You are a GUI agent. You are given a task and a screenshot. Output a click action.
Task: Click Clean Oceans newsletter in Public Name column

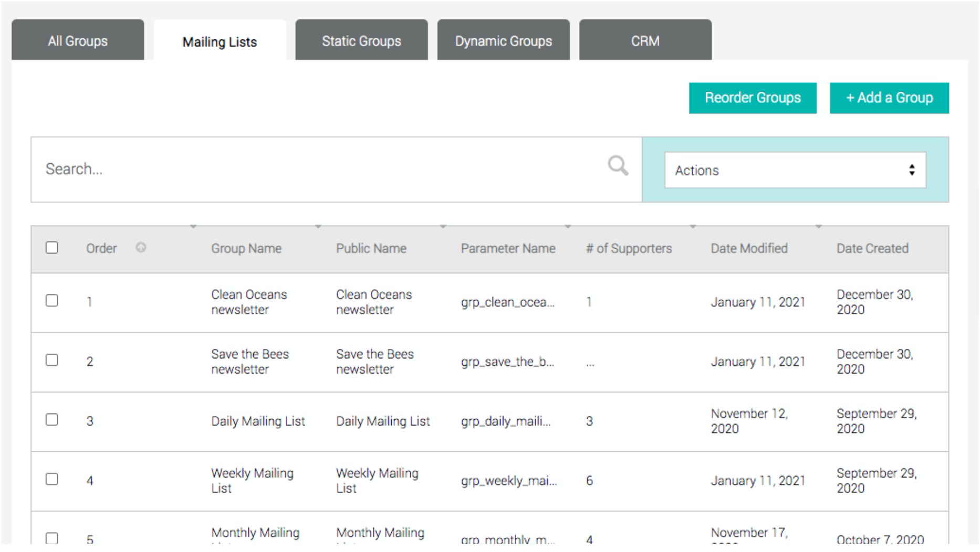(x=374, y=302)
